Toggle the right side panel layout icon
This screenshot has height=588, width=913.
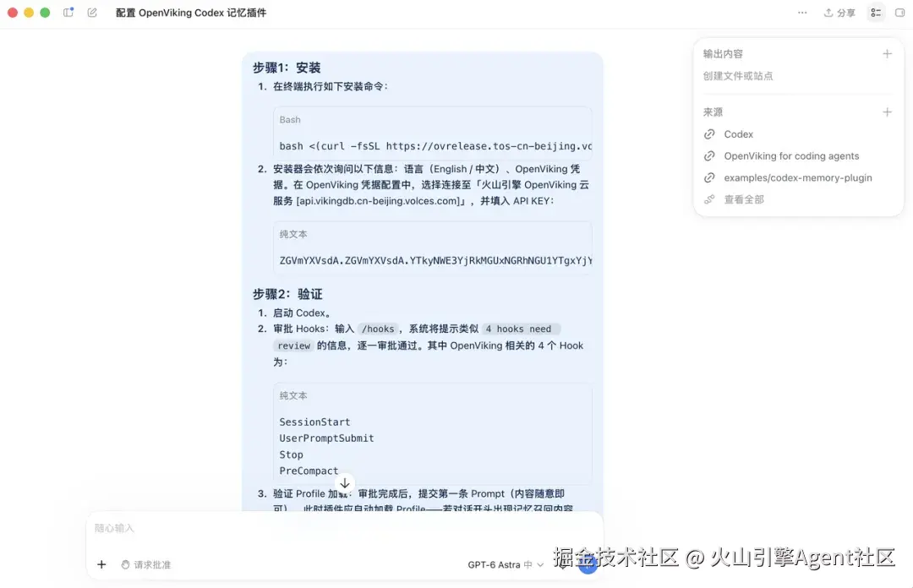(x=899, y=12)
